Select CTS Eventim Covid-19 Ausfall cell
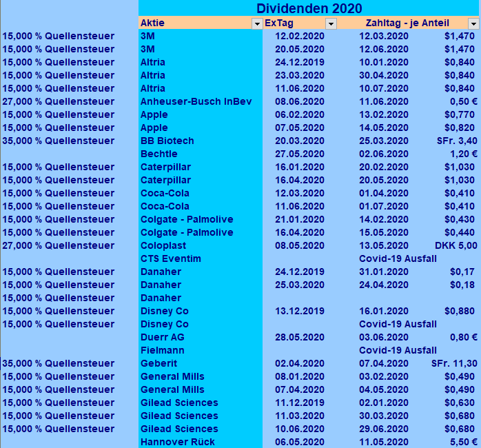The width and height of the screenshot is (481, 448). pyautogui.click(x=398, y=258)
